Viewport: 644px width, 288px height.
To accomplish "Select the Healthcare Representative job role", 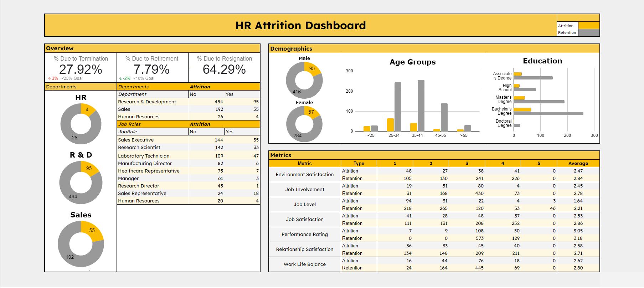I will [x=149, y=171].
